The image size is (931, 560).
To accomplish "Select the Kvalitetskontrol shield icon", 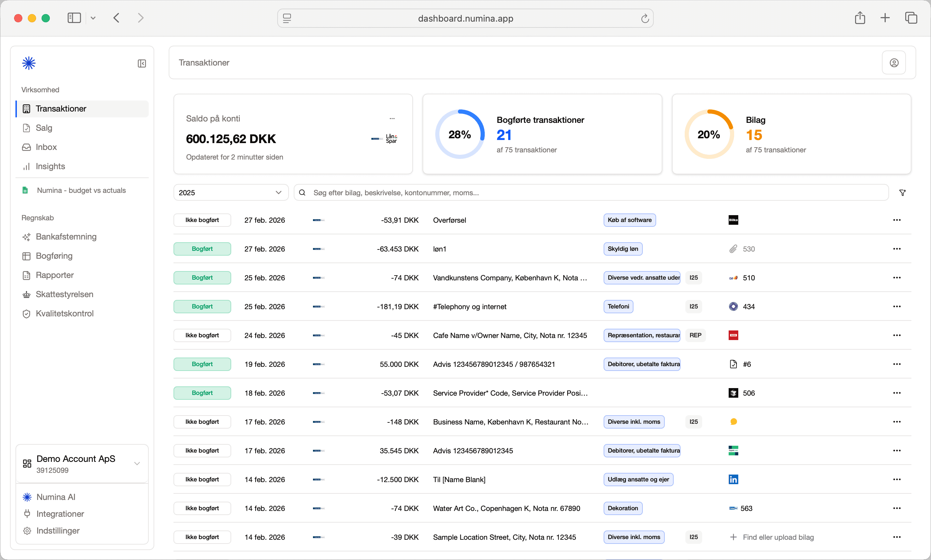I will [26, 314].
